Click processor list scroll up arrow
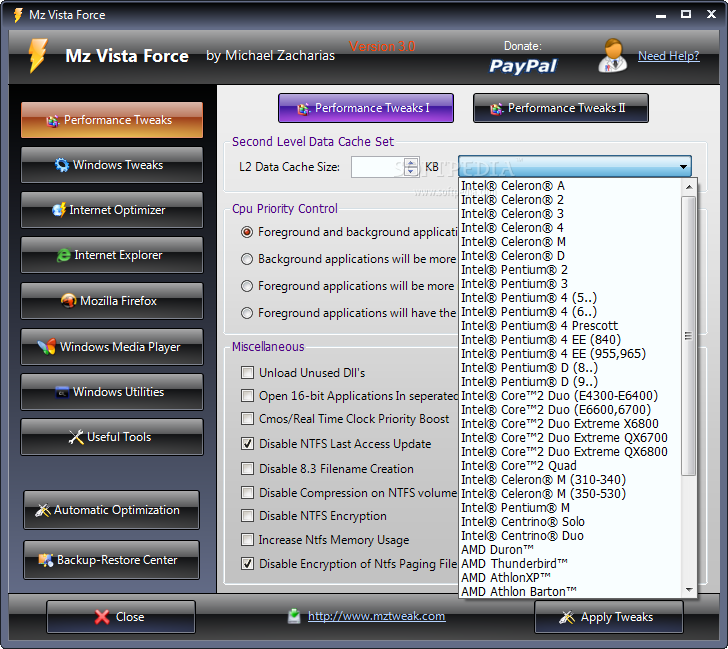This screenshot has width=728, height=649. (x=689, y=187)
